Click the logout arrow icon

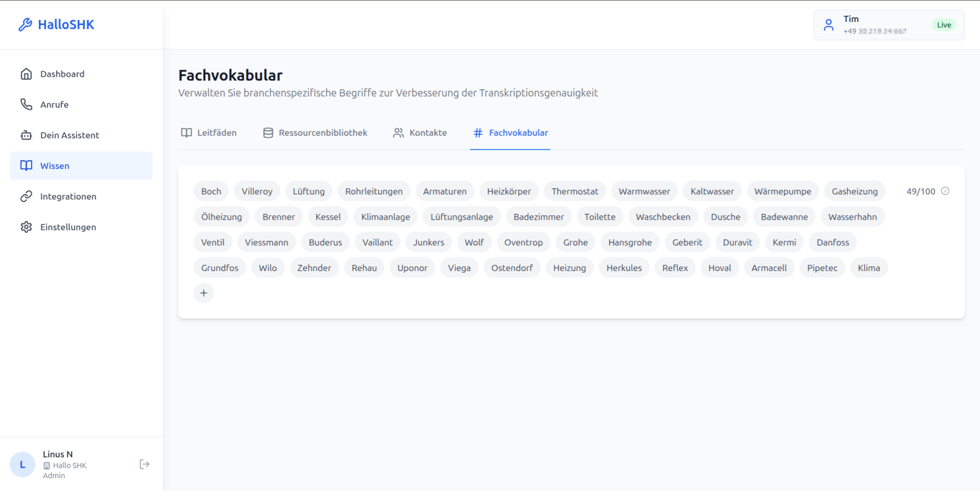[145, 464]
